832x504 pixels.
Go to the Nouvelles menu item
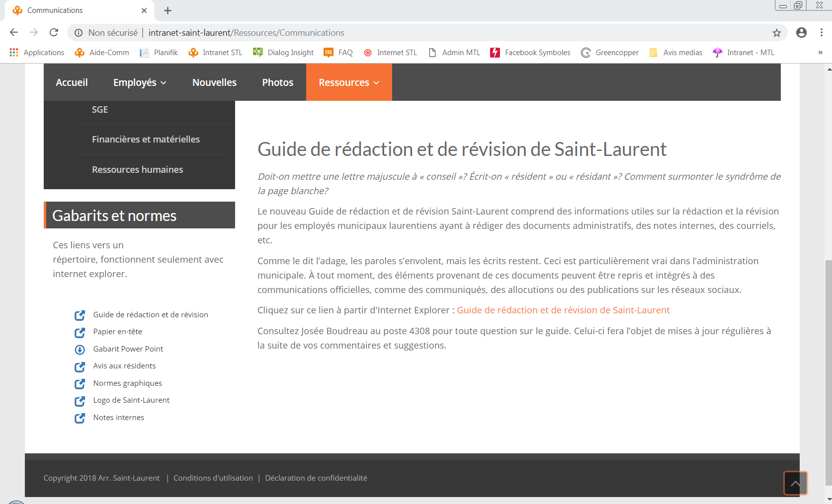[x=214, y=82]
